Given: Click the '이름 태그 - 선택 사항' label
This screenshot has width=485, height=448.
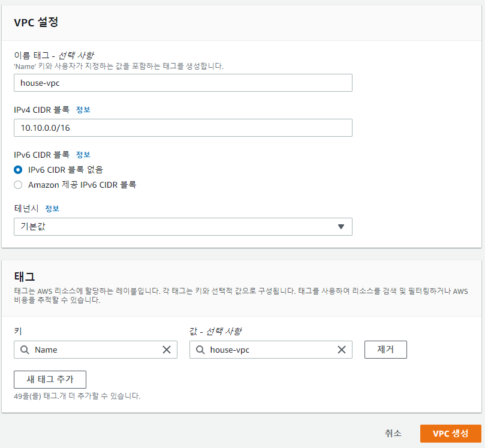Looking at the screenshot, I should pos(54,56).
